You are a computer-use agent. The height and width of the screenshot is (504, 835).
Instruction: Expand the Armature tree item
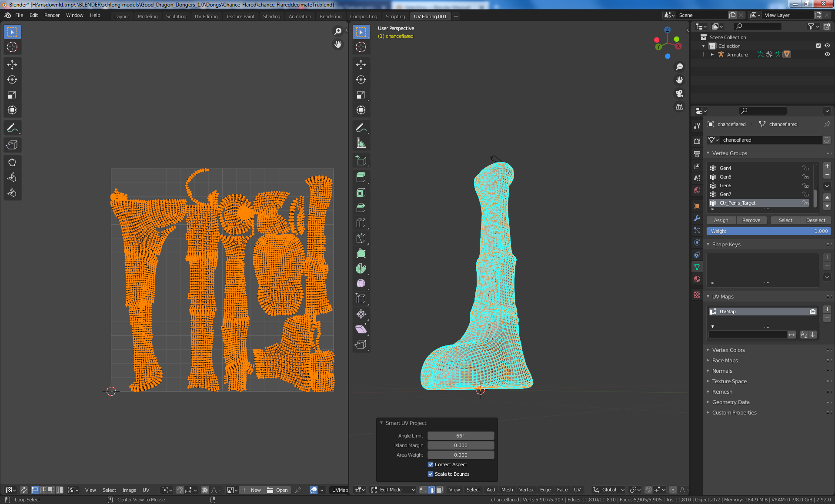tap(712, 54)
